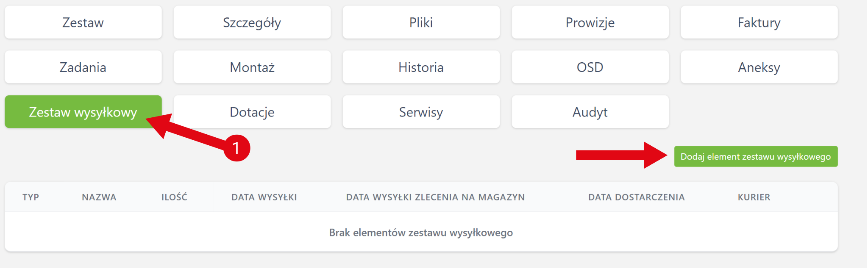View the Historia tab
This screenshot has height=269, width=868.
tap(421, 67)
